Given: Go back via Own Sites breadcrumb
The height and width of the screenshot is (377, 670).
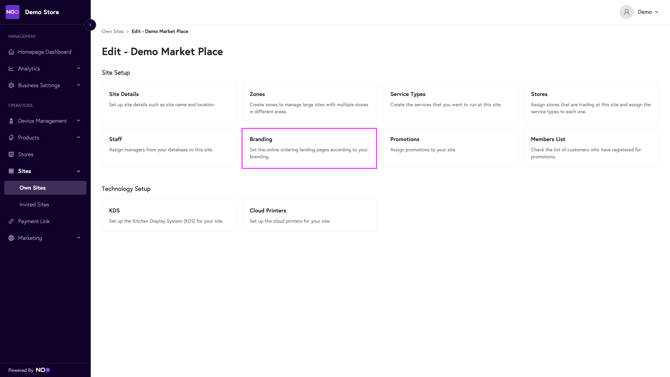Looking at the screenshot, I should click(112, 31).
